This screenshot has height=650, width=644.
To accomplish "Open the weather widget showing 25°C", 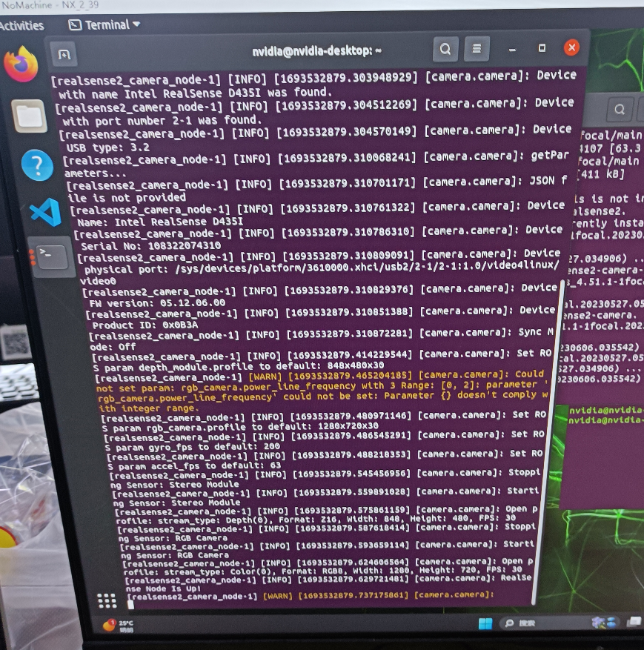I will (119, 625).
